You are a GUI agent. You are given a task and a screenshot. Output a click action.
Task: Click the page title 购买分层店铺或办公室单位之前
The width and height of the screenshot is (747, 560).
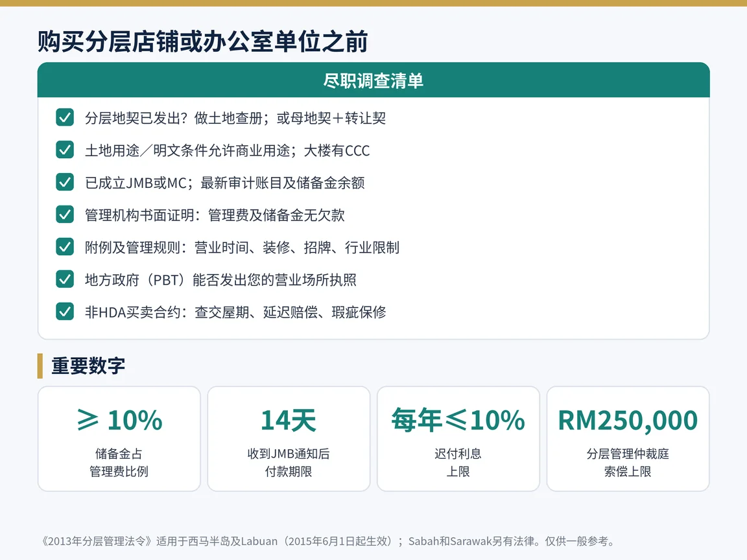coord(203,41)
